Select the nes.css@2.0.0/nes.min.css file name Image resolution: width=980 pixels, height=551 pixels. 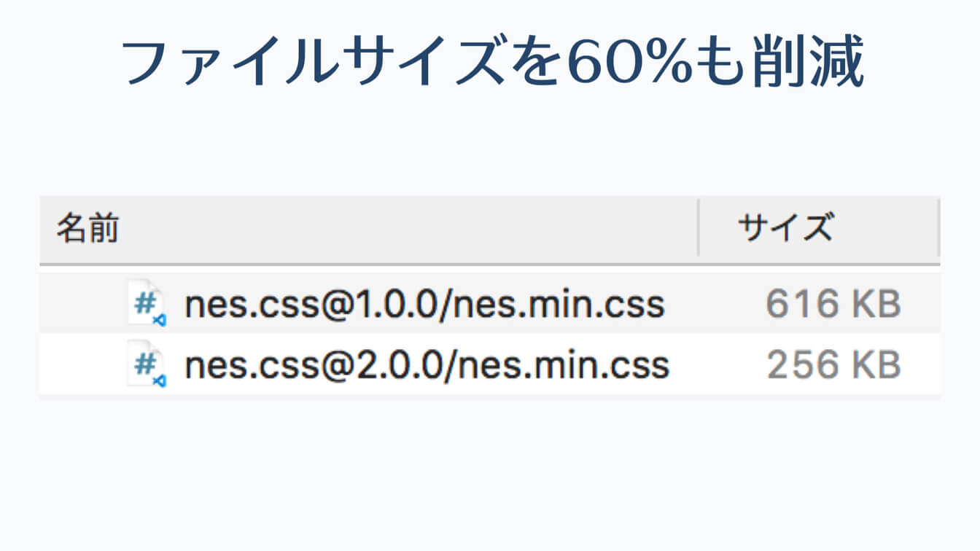pyautogui.click(x=427, y=366)
